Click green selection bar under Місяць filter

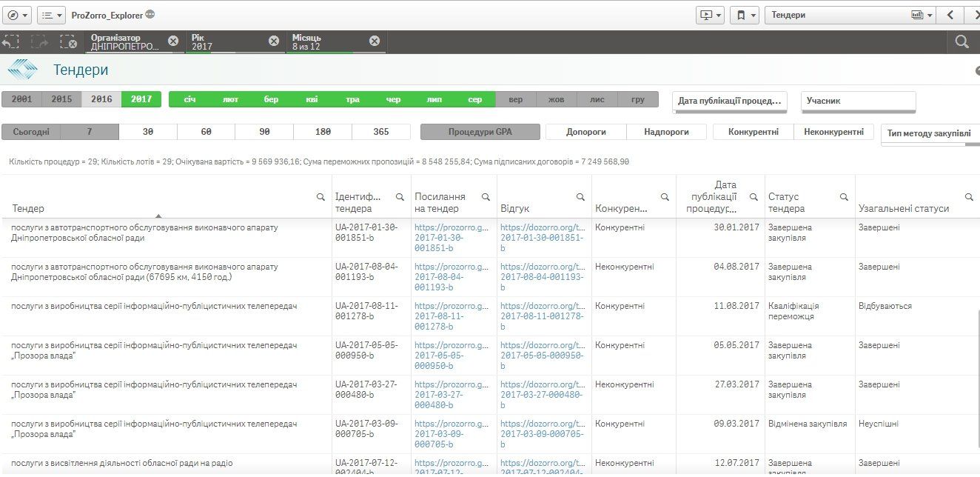(333, 53)
